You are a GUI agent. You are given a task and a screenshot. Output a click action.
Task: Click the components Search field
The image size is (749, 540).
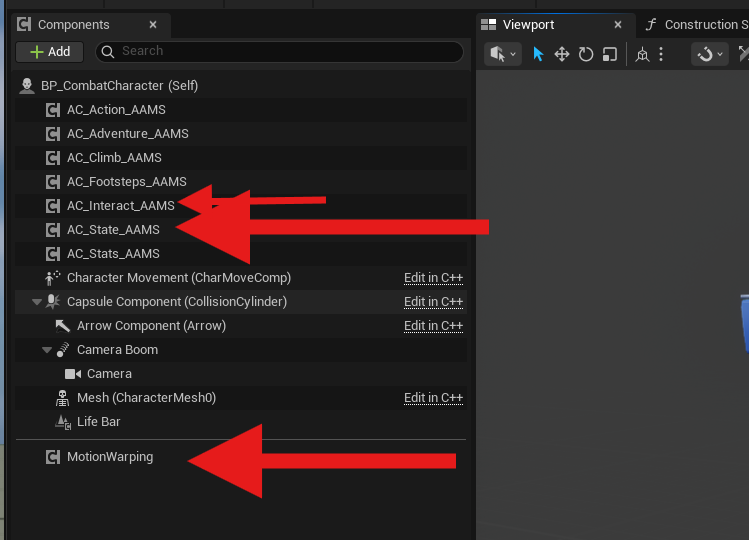280,52
